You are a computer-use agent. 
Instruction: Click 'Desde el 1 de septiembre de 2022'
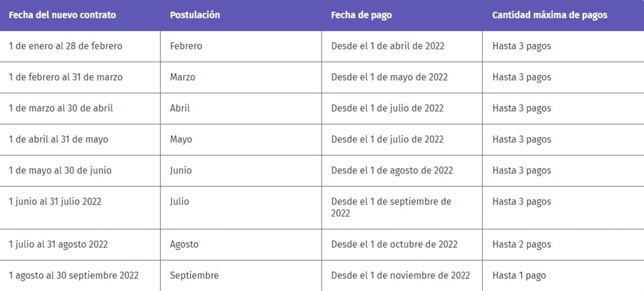(391, 207)
